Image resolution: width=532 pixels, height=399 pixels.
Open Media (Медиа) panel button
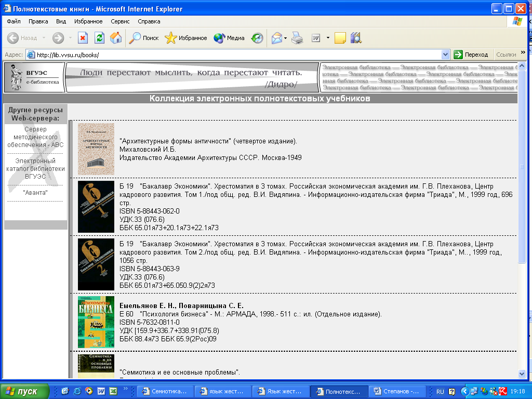[229, 38]
